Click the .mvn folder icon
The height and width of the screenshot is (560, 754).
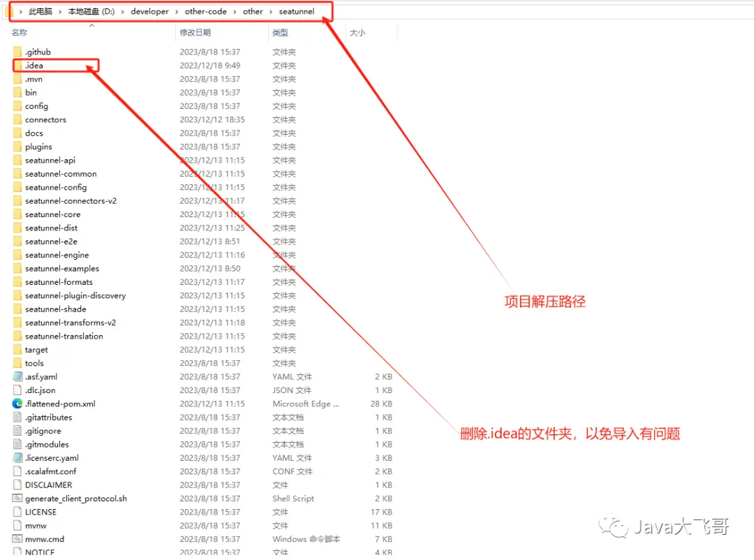click(17, 79)
